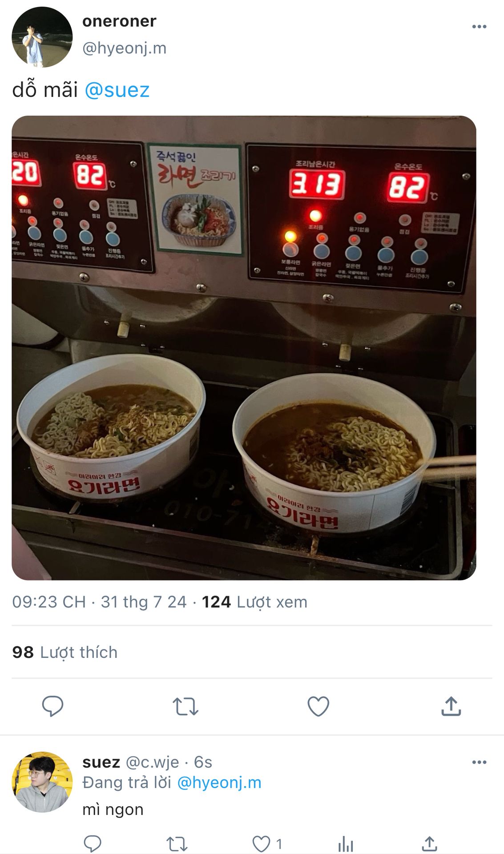Screen dimensions: 504x854
Task: Open the three-dot menu on suez's reply
Action: [479, 762]
